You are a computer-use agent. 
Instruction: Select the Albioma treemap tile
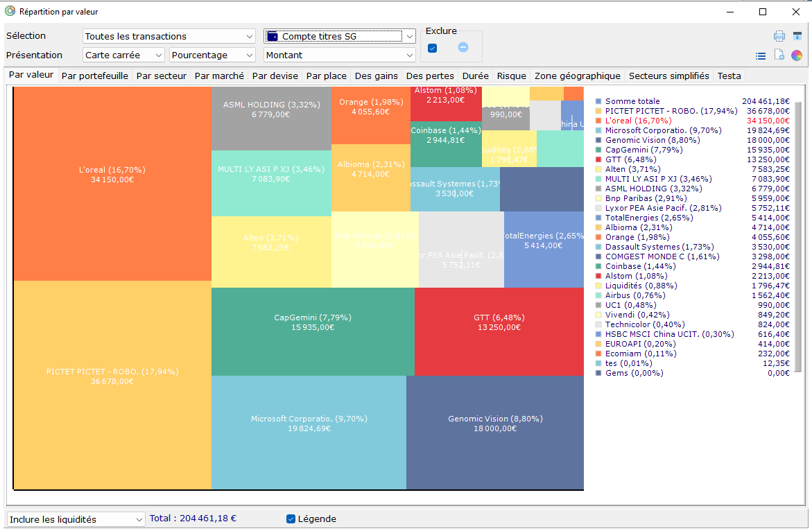point(371,177)
